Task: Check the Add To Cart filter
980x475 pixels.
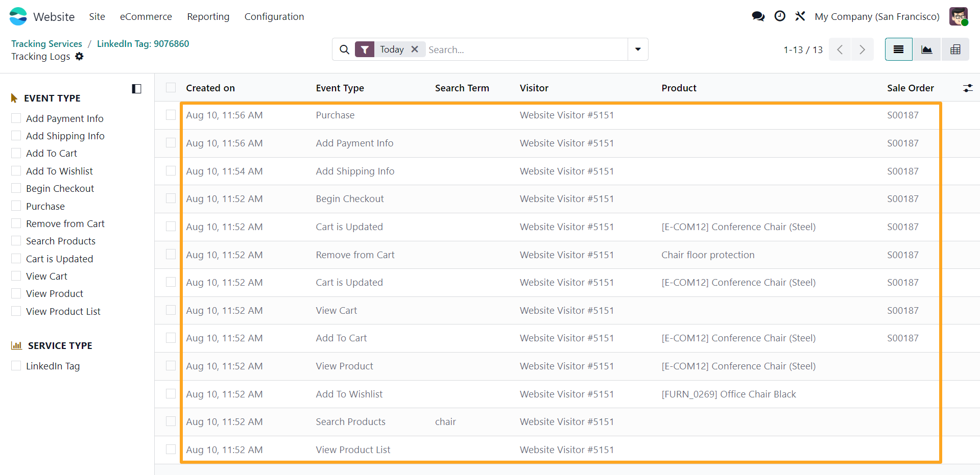Action: pos(16,153)
